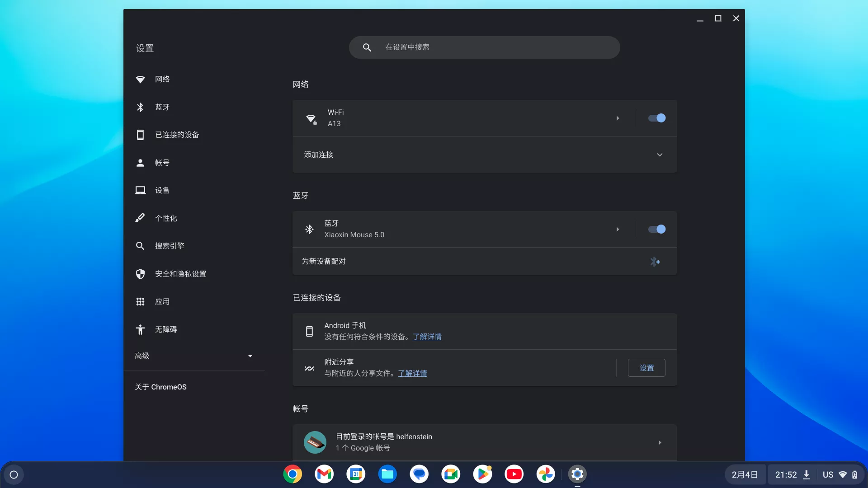
Task: Select the 网络 sidebar icon
Action: (140, 79)
